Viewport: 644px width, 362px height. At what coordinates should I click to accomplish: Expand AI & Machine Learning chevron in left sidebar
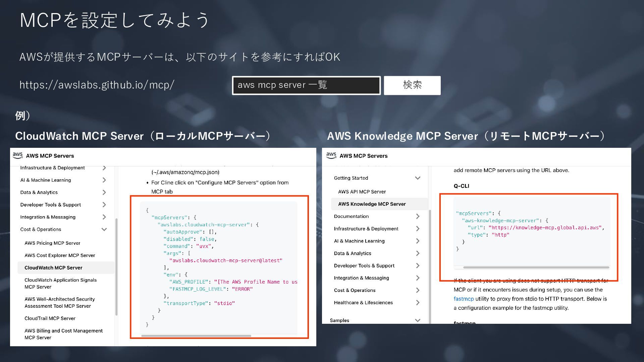coord(104,180)
